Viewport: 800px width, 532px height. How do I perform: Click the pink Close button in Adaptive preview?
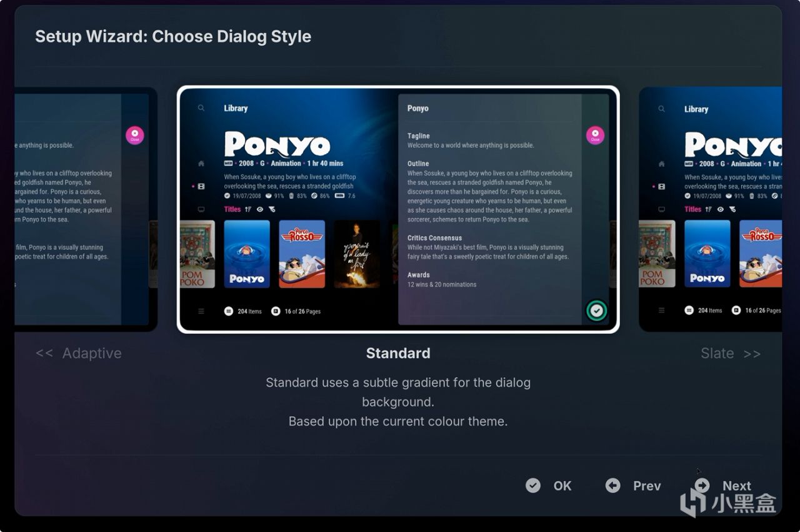(135, 135)
